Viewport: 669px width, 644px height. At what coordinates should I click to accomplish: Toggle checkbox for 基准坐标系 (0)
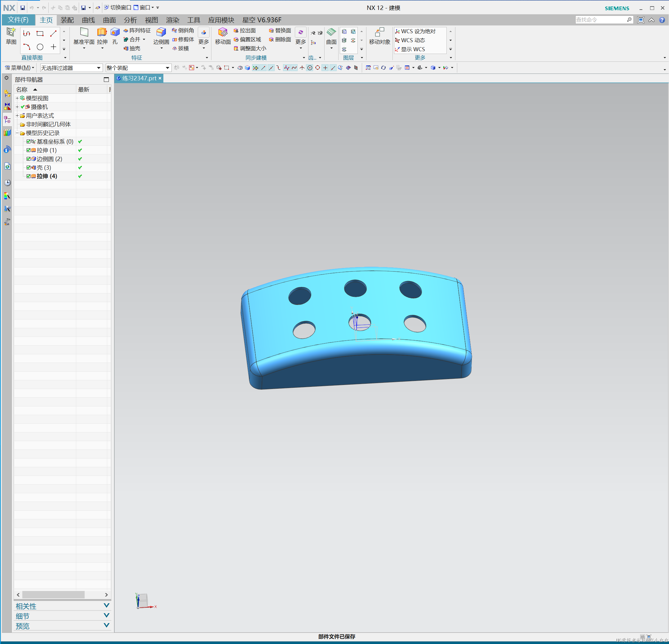[x=29, y=141]
